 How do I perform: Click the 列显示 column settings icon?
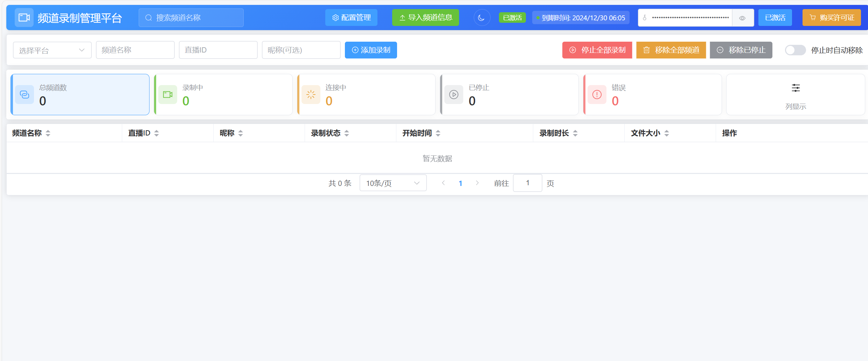pyautogui.click(x=796, y=88)
